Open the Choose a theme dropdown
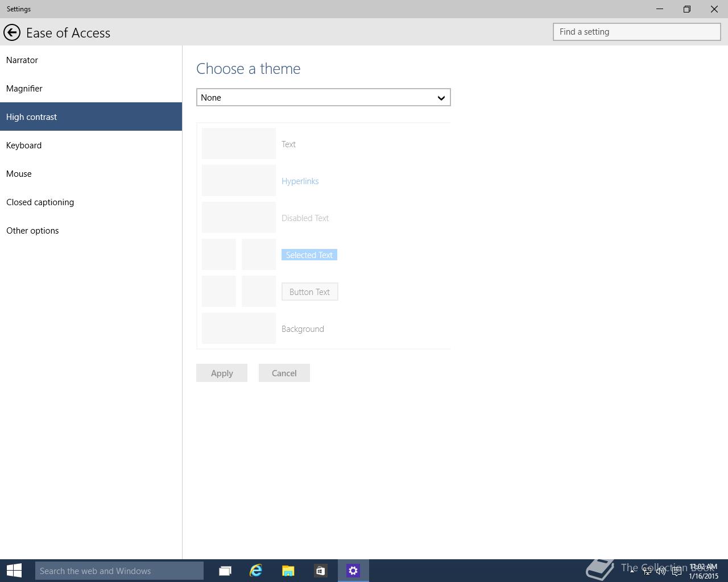This screenshot has height=582, width=728. (324, 97)
